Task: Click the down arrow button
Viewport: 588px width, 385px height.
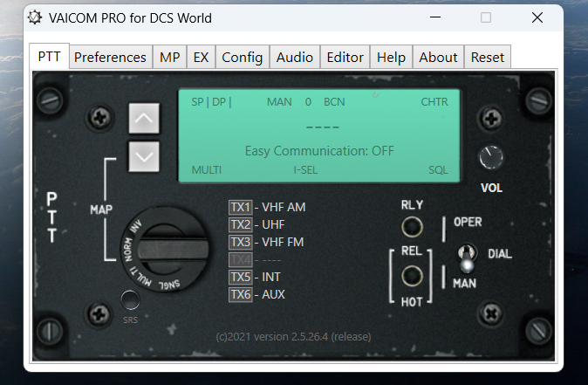Action: (x=144, y=156)
